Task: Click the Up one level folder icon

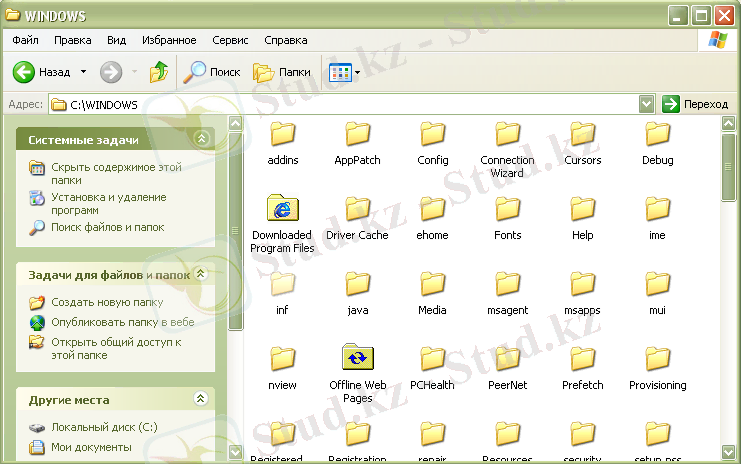Action: (158, 72)
